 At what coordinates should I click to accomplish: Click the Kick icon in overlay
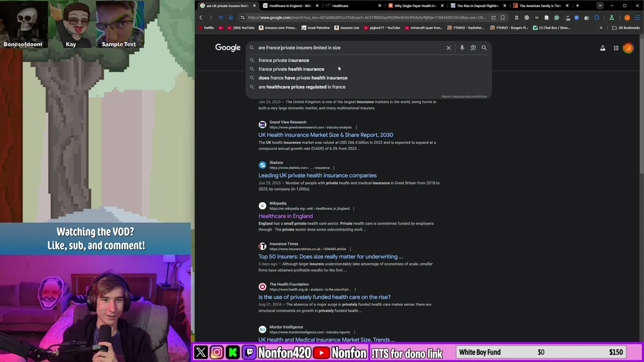coord(232,352)
